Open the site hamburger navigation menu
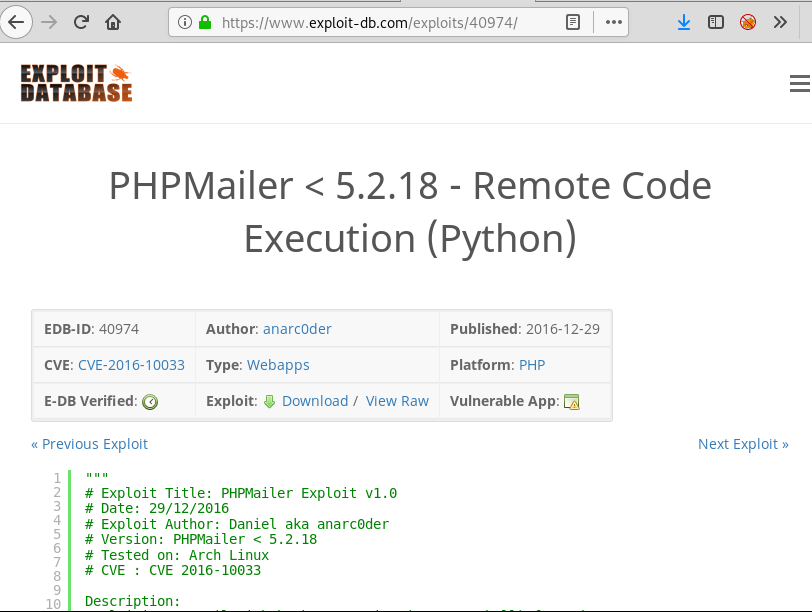 (x=799, y=84)
